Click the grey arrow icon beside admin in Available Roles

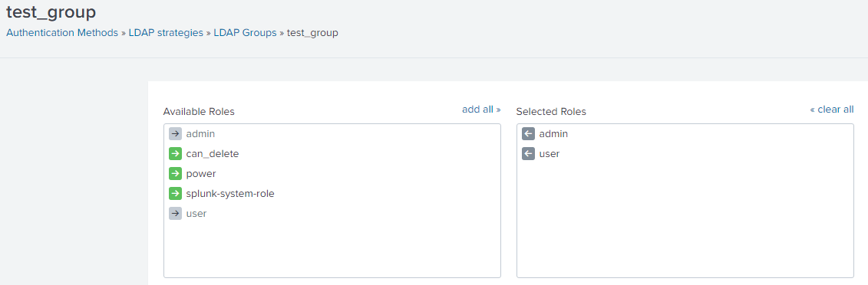[176, 133]
